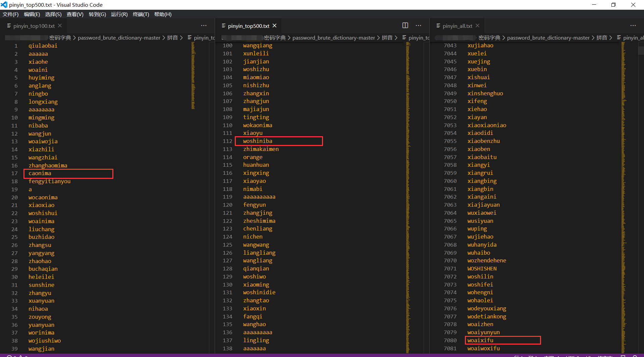Click the 密码字典 breadcrumb in the left editor

[x=60, y=38]
